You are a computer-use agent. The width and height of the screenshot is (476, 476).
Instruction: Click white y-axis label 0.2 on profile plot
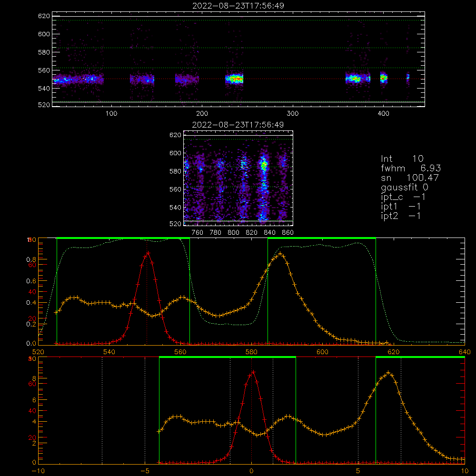pos(31,324)
